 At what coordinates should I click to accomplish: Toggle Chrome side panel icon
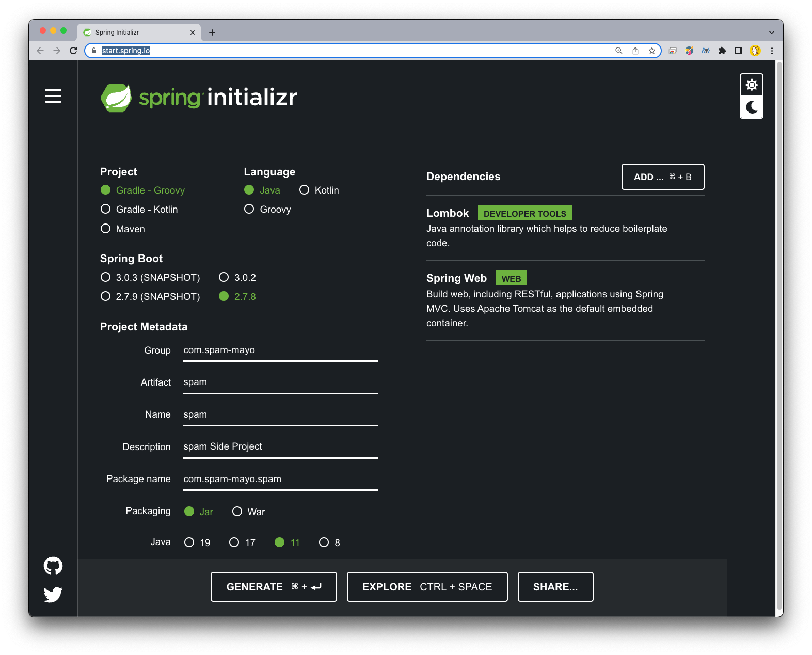click(x=739, y=51)
